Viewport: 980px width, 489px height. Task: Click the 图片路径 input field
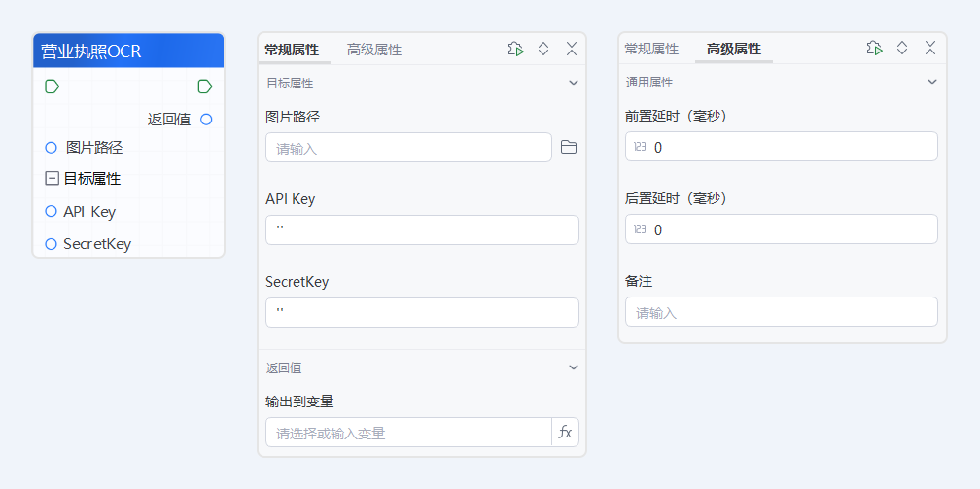point(408,148)
